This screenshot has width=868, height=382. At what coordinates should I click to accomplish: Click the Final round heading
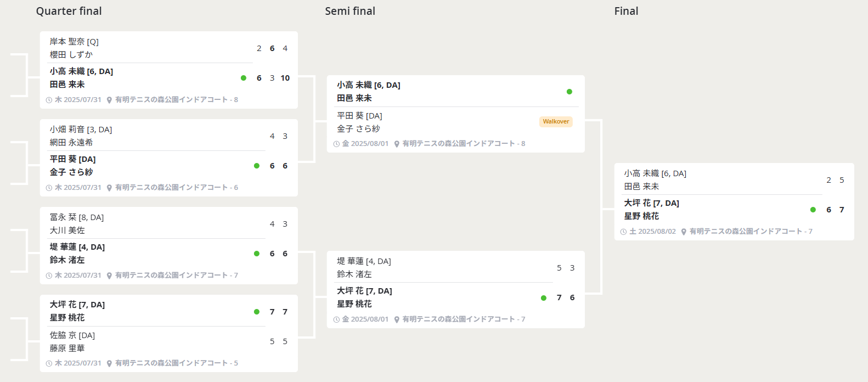626,11
